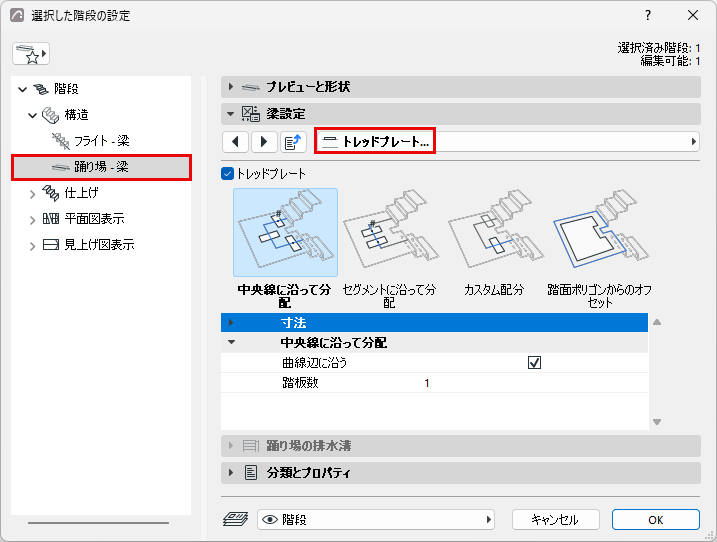Screen dimensions: 717x542
Task: Expand the 平面図表示 tree node
Action: [32, 220]
